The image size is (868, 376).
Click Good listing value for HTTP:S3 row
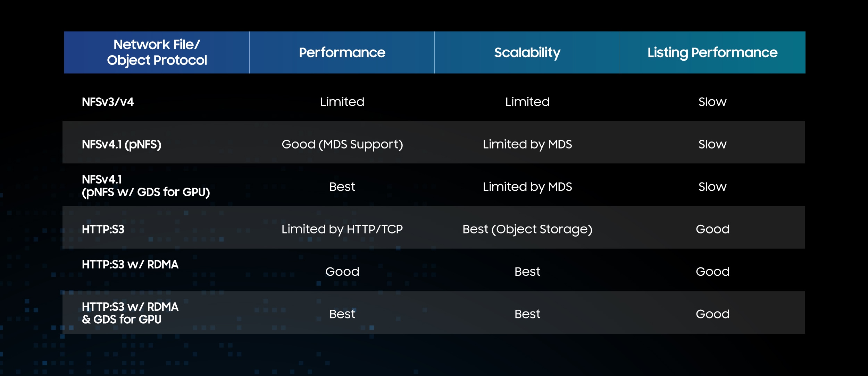[x=712, y=229]
